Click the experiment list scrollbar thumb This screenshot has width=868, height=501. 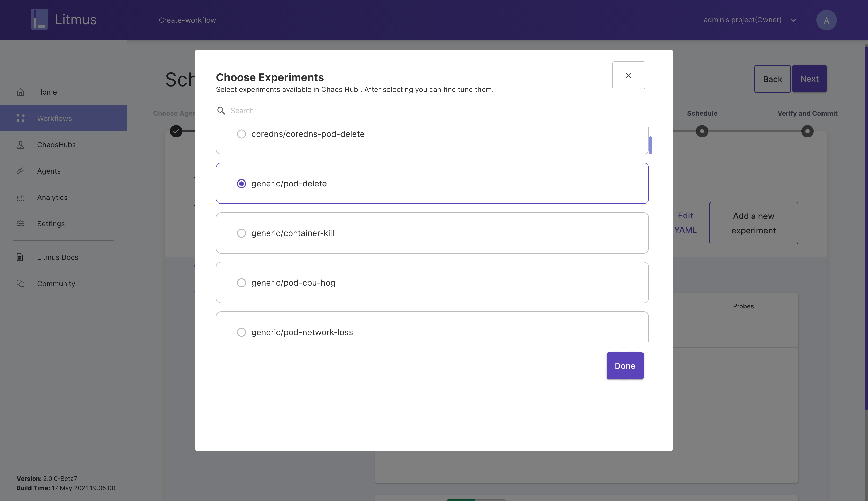[650, 145]
